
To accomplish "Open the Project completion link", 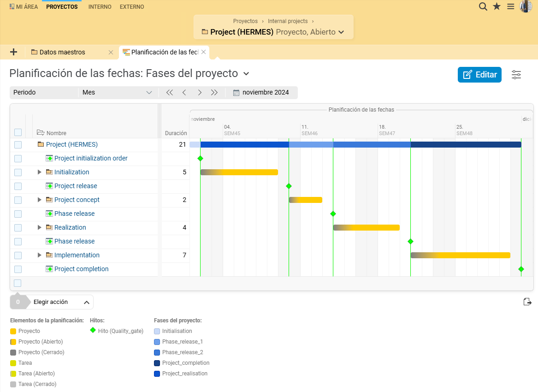I will [81, 269].
